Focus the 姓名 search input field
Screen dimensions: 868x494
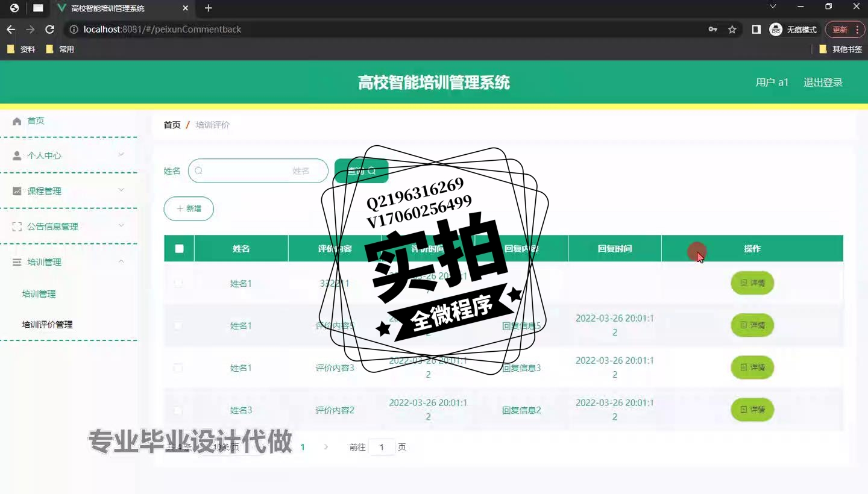point(258,170)
